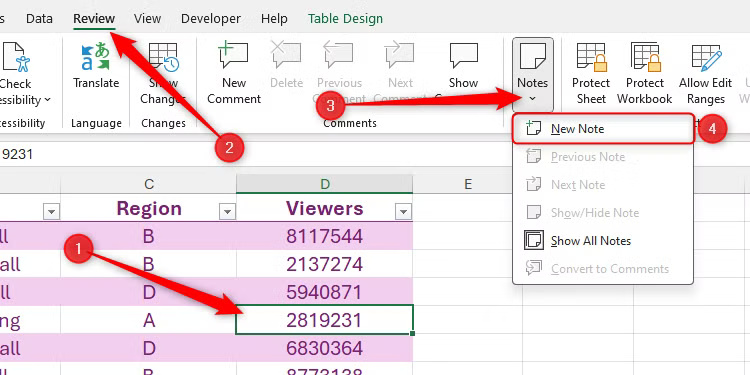750x375 pixels.
Task: Click the Convert to Comments icon
Action: pyautogui.click(x=533, y=268)
